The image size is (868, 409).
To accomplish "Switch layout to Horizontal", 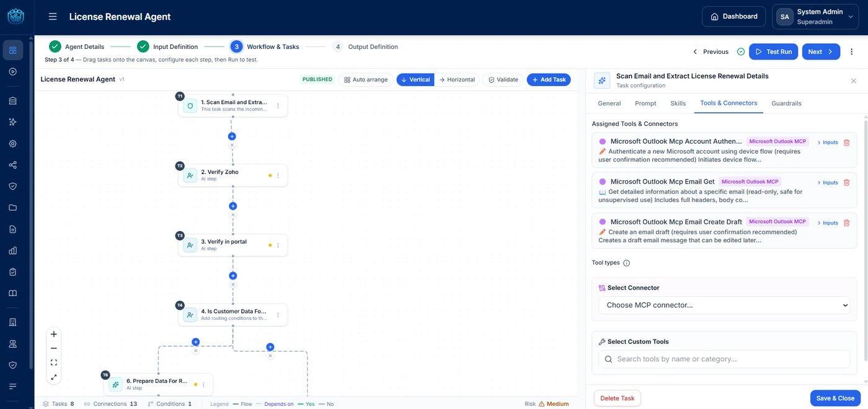I will (x=457, y=80).
